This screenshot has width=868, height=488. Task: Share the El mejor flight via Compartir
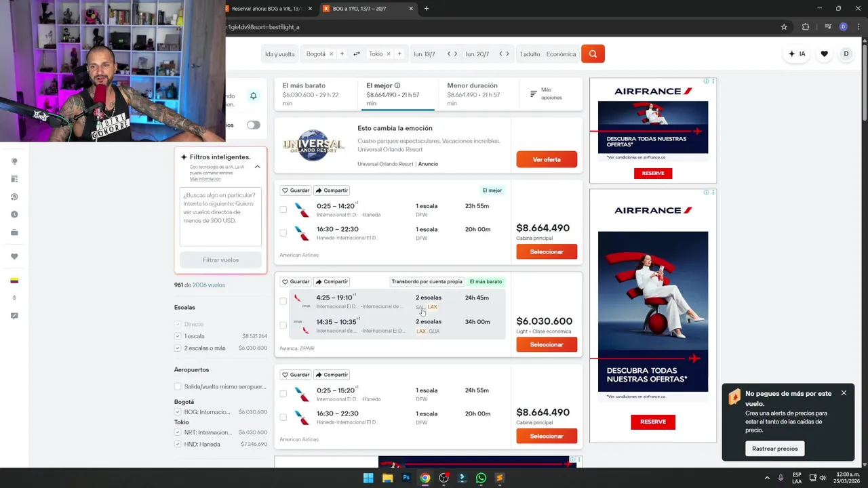click(332, 190)
